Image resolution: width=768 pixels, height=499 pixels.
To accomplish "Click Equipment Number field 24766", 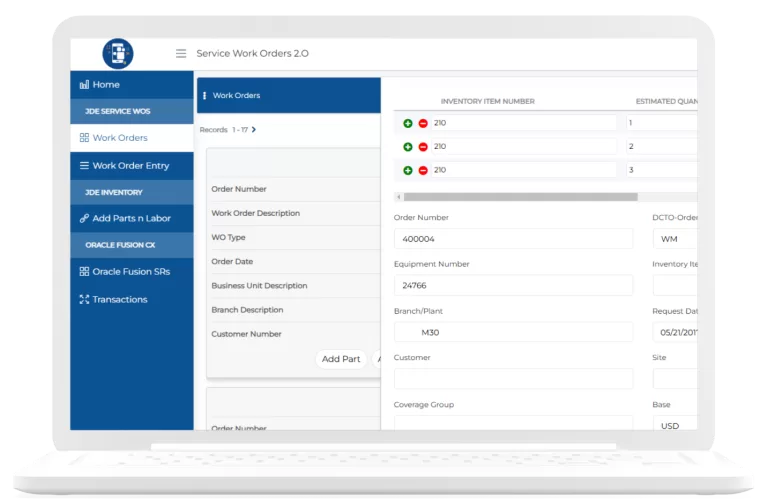I will [x=513, y=285].
